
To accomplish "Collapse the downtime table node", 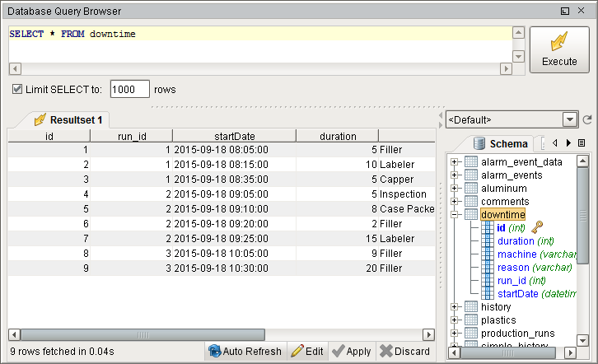I will coord(454,215).
